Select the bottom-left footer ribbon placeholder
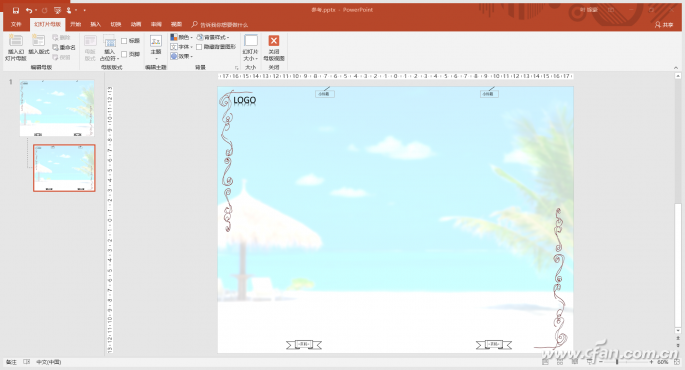The height and width of the screenshot is (370, 685). point(304,345)
